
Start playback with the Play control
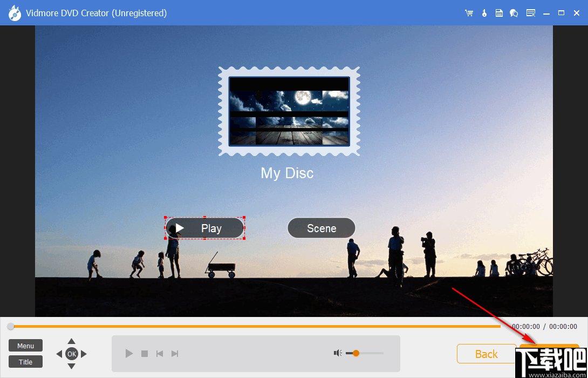[x=129, y=353]
